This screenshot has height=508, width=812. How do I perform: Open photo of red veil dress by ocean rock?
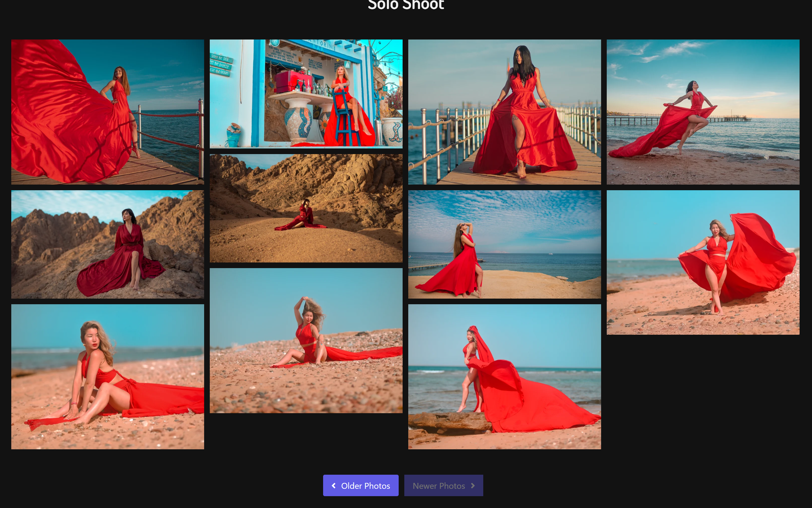coord(505,377)
